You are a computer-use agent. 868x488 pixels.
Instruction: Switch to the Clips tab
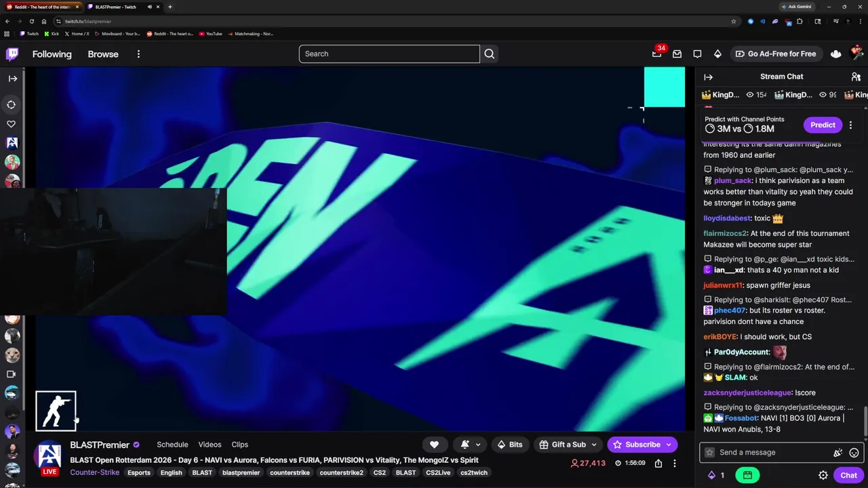tap(239, 445)
